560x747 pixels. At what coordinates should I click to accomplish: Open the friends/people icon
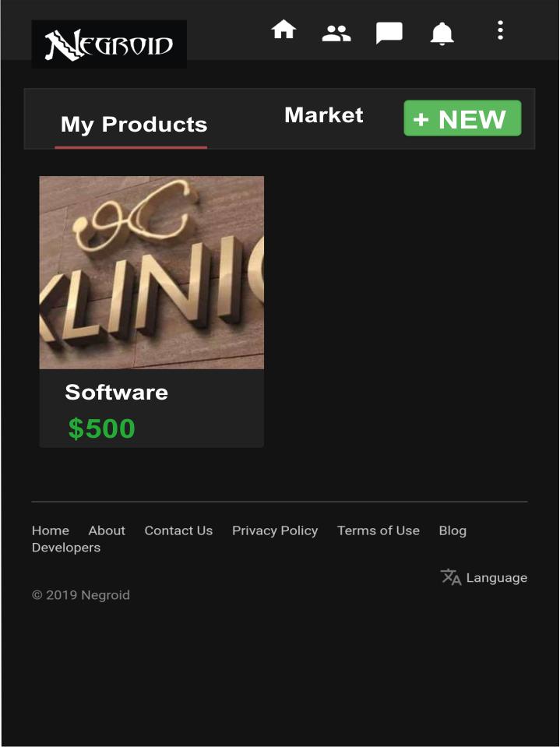(x=336, y=33)
